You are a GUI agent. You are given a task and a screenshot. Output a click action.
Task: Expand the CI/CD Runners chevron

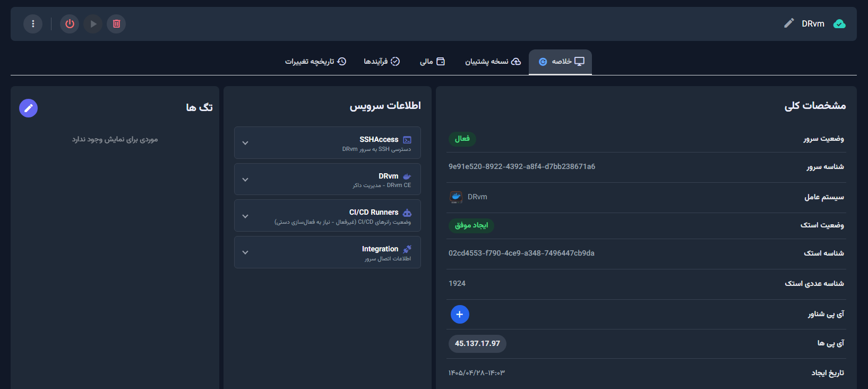[x=245, y=216]
